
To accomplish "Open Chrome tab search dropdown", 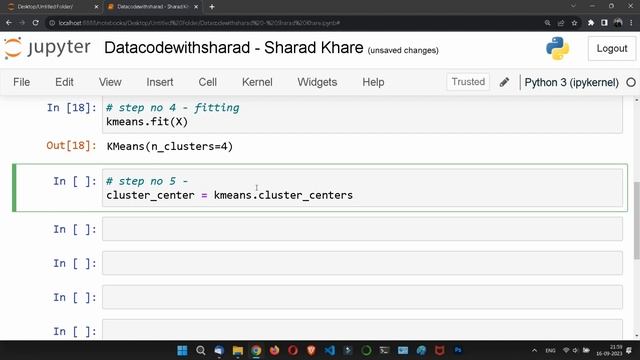I will click(x=573, y=6).
